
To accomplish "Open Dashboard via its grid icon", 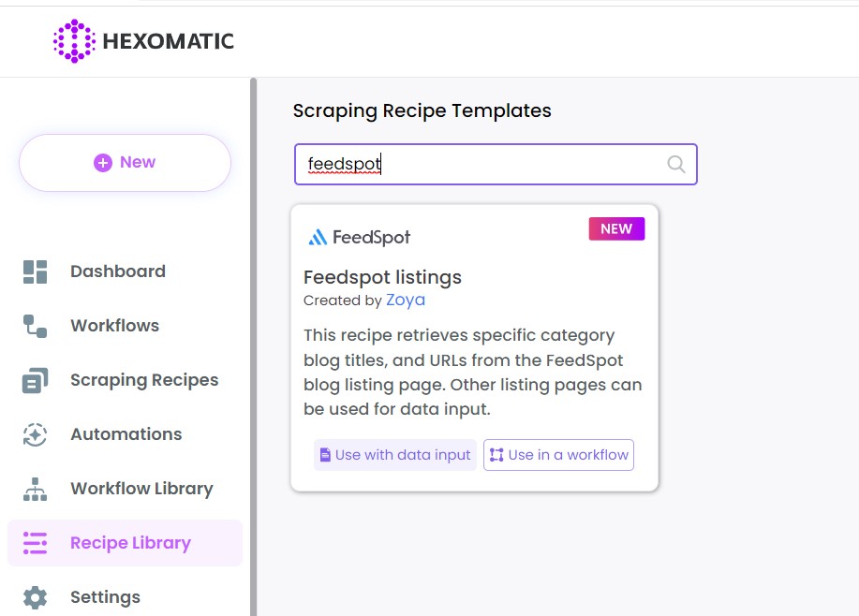I will (35, 271).
